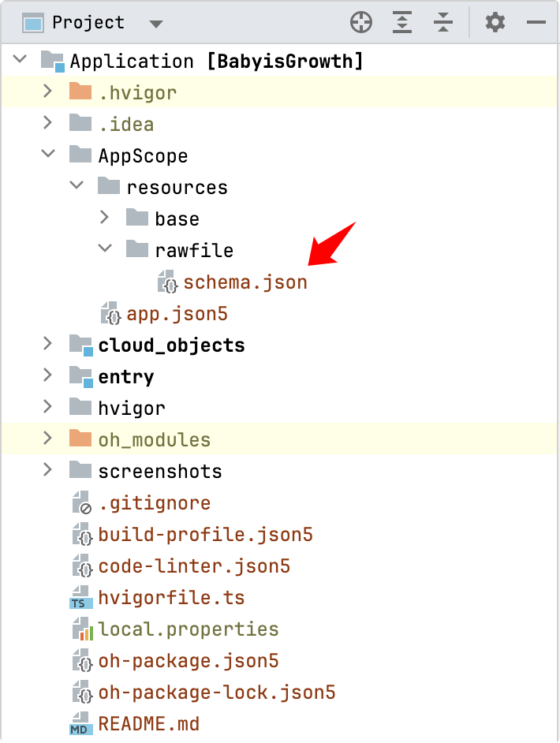Click the Application root module icon

53,61
